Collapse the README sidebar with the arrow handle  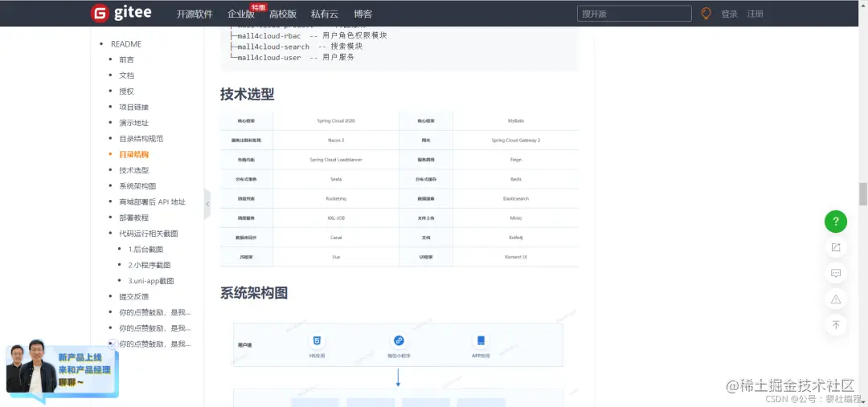coord(207,204)
